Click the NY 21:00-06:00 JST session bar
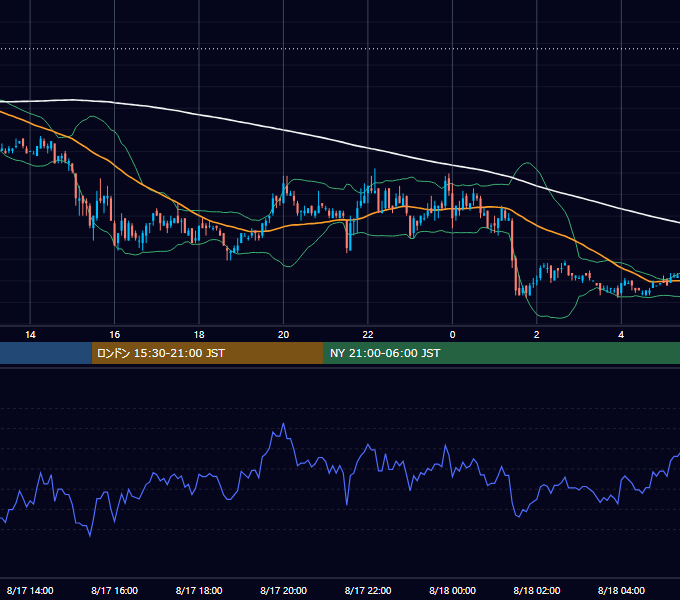This screenshot has height=600, width=680. click(502, 353)
